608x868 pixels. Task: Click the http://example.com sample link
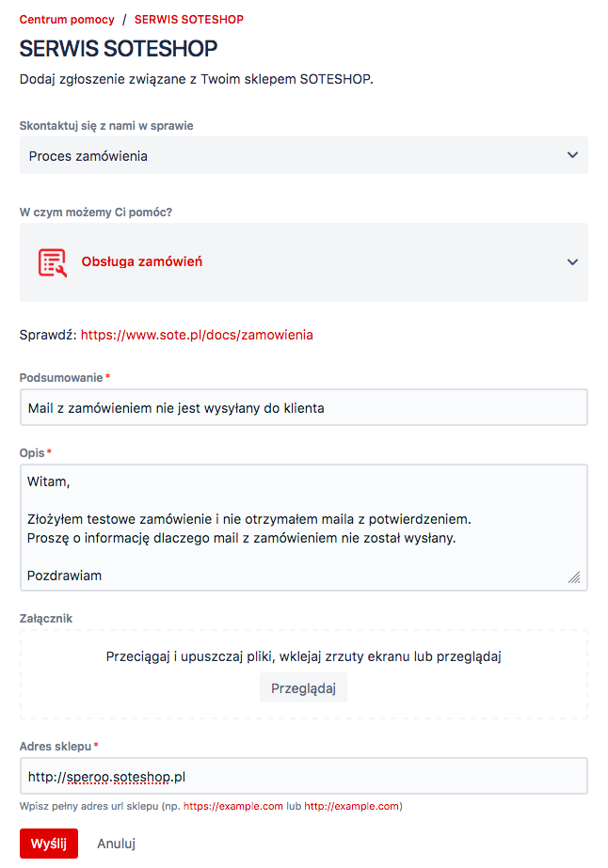pos(351,806)
